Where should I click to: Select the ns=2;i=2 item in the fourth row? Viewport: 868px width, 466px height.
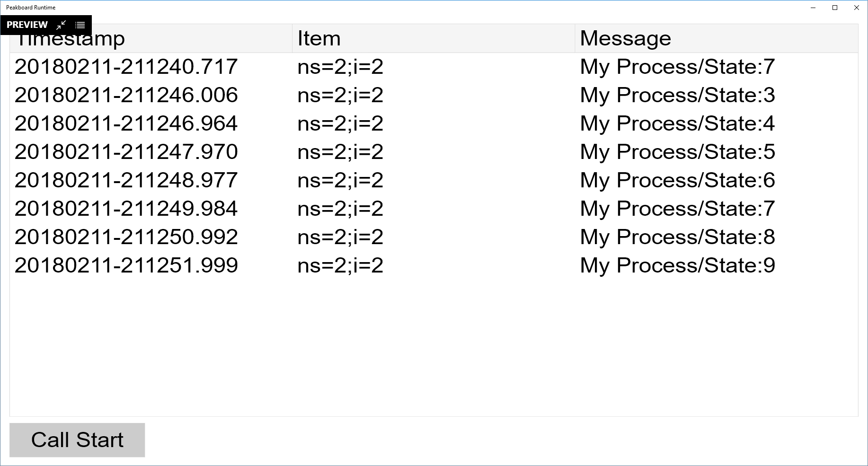(x=340, y=152)
